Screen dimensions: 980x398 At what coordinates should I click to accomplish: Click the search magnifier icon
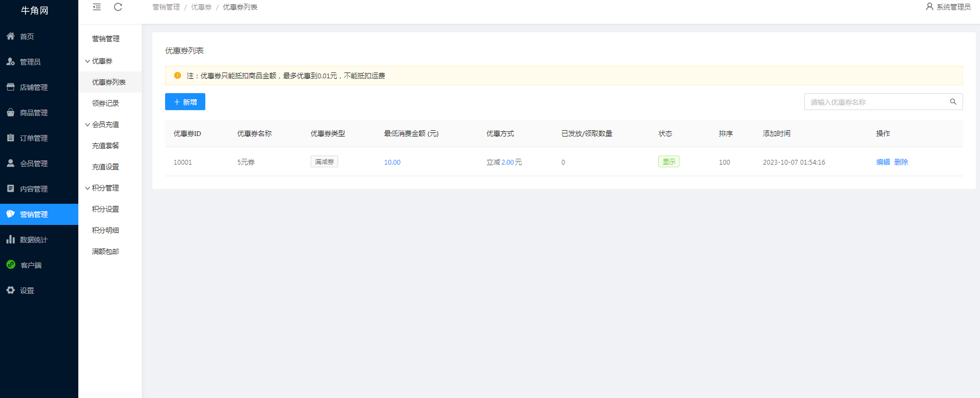[x=953, y=102]
